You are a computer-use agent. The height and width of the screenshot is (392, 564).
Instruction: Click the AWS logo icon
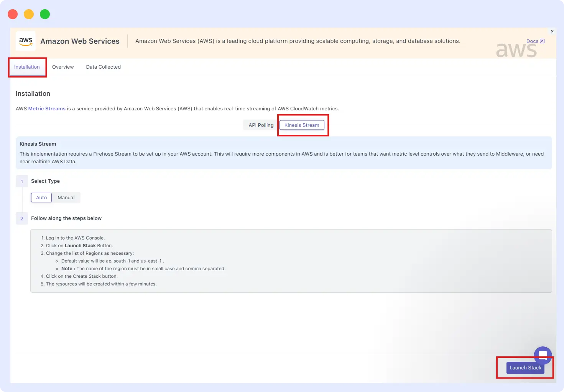(x=26, y=41)
